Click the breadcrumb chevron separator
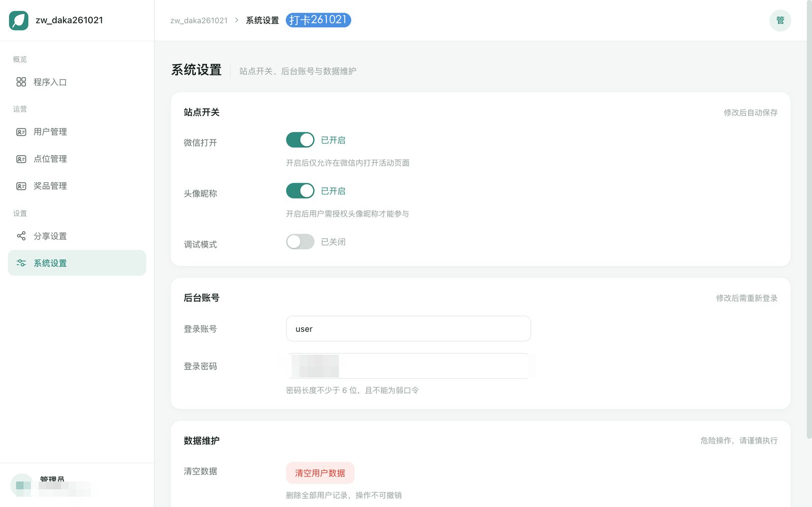The height and width of the screenshot is (507, 812). point(236,20)
